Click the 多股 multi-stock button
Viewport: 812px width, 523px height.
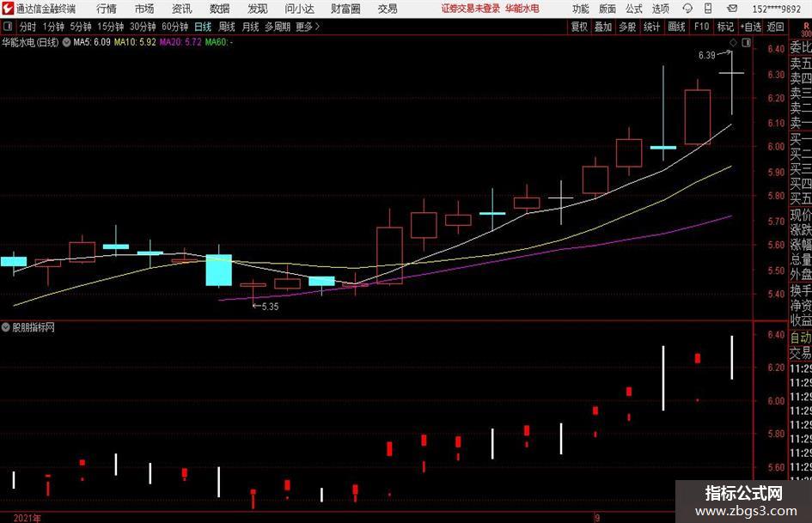627,27
